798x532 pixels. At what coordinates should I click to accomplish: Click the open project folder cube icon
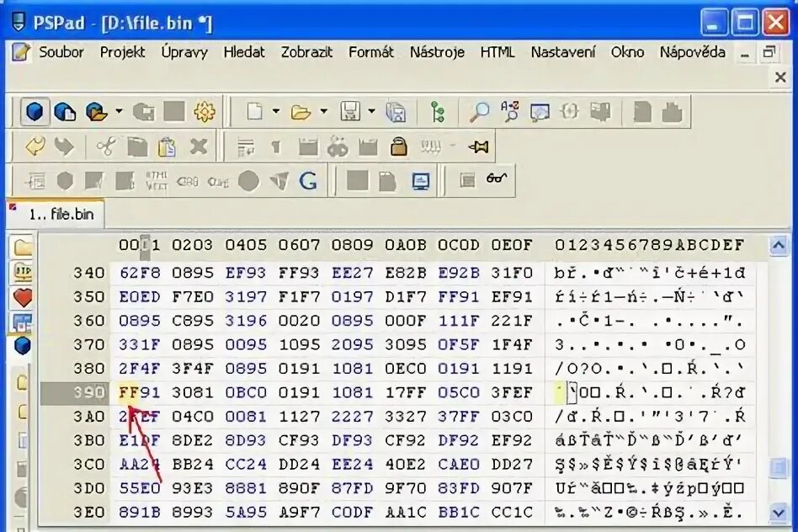pyautogui.click(x=96, y=111)
